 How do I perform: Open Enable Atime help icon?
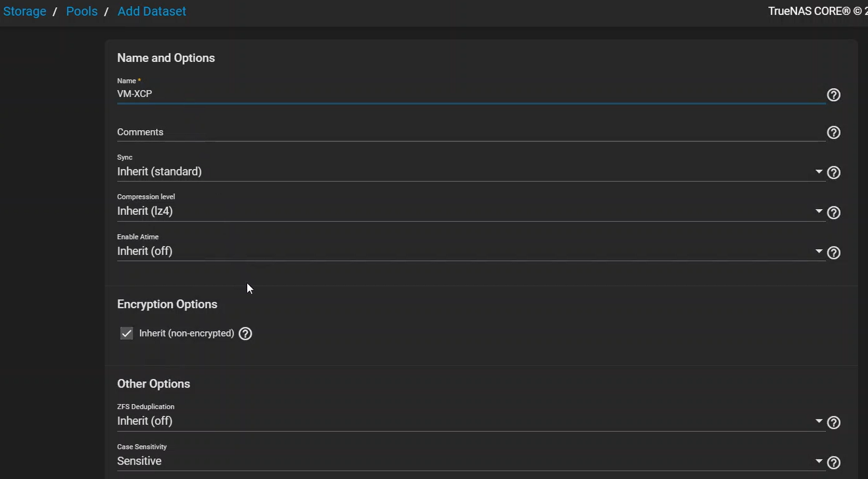point(833,253)
